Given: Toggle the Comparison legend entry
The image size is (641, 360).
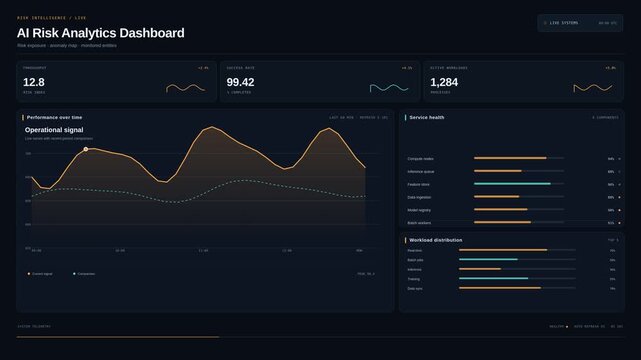Looking at the screenshot, I should 84,274.
